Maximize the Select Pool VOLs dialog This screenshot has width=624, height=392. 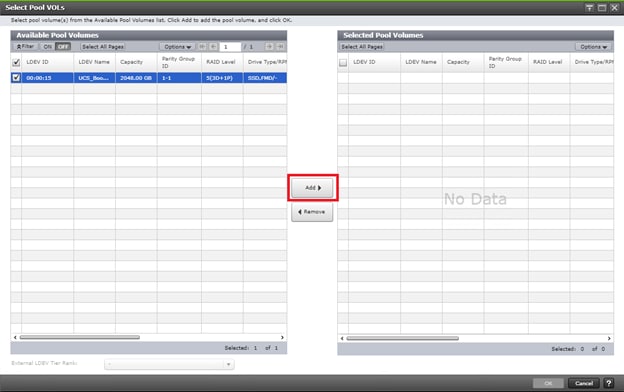[602, 8]
